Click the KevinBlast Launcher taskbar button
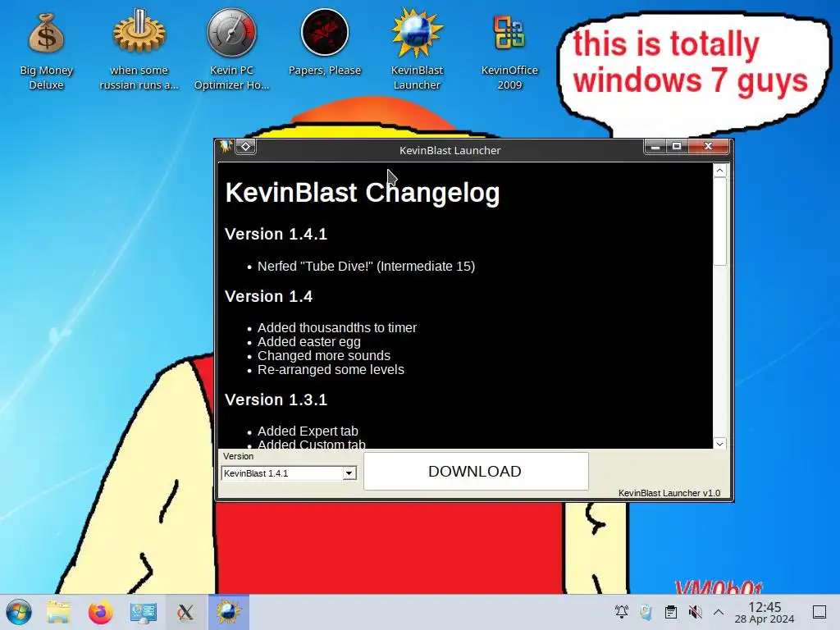 click(x=229, y=612)
